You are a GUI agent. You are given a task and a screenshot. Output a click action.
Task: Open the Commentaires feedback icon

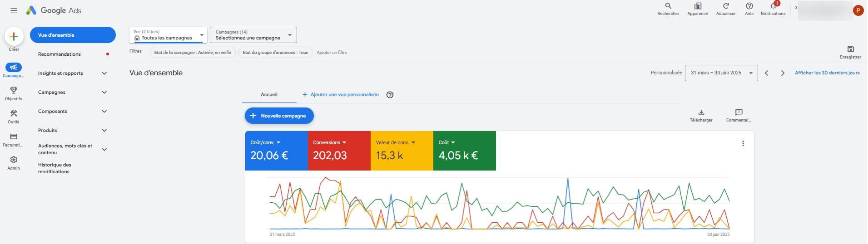(739, 112)
